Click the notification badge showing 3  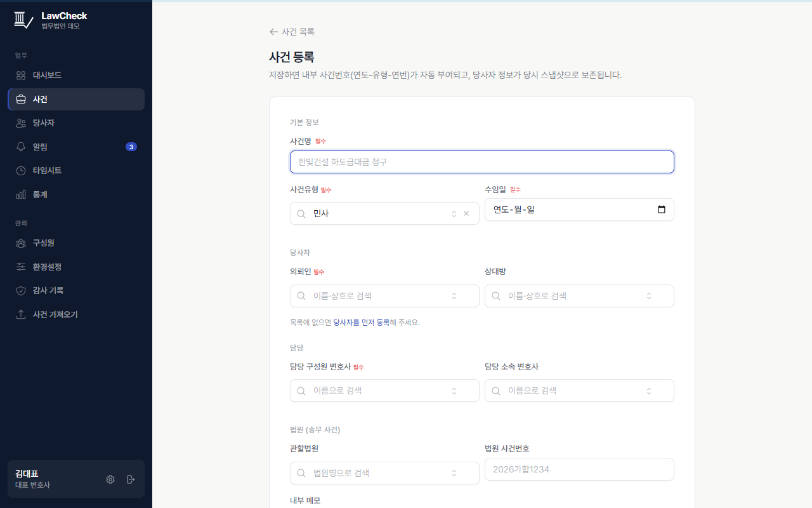(x=131, y=147)
